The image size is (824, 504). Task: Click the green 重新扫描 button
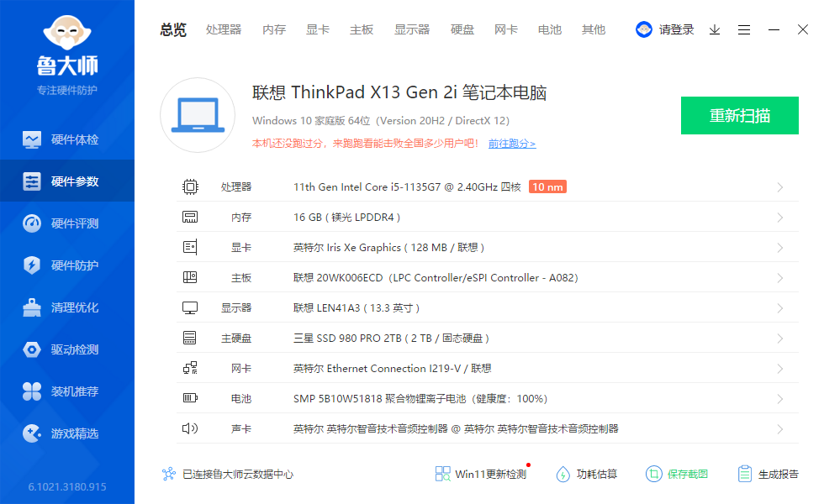coord(740,116)
